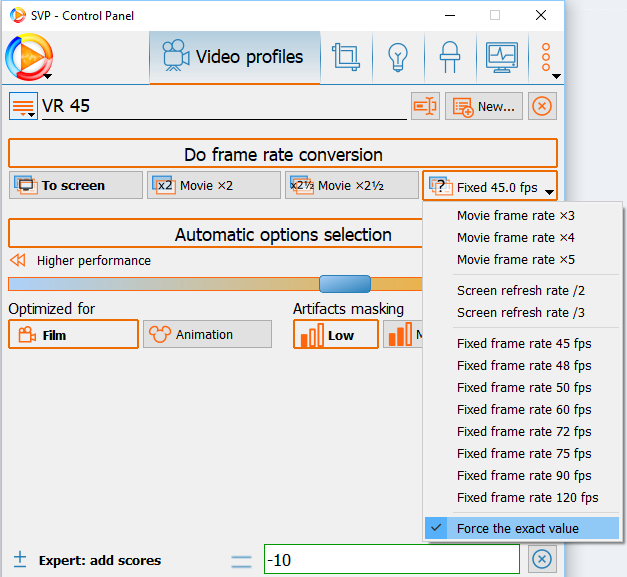Screen dimensions: 627x577
Task: Choose Animation optimization
Action: tap(207, 335)
